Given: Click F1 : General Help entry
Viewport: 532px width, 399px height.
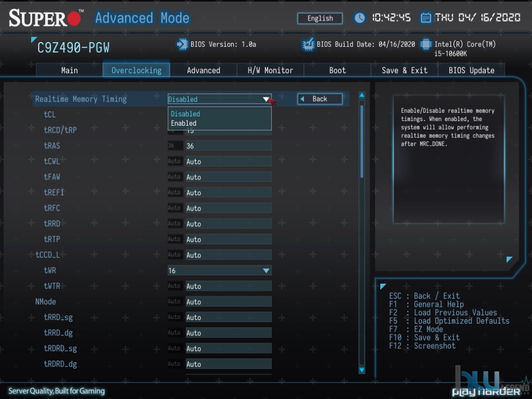Looking at the screenshot, I should (426, 304).
